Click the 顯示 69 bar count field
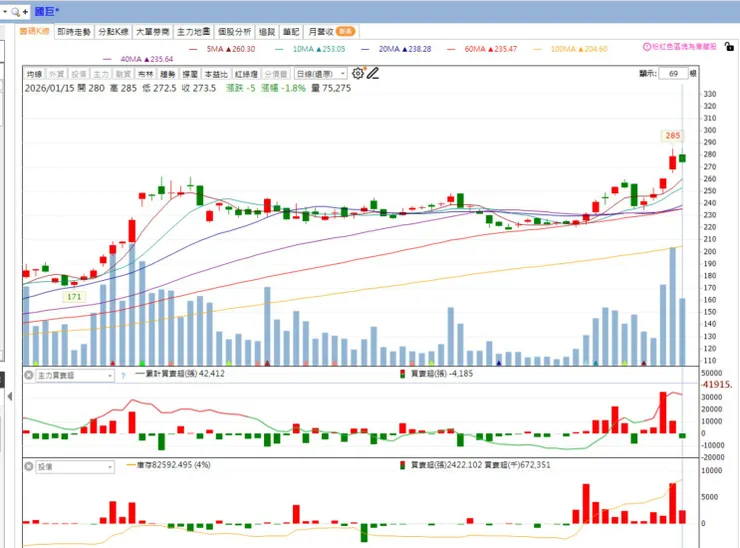 673,74
